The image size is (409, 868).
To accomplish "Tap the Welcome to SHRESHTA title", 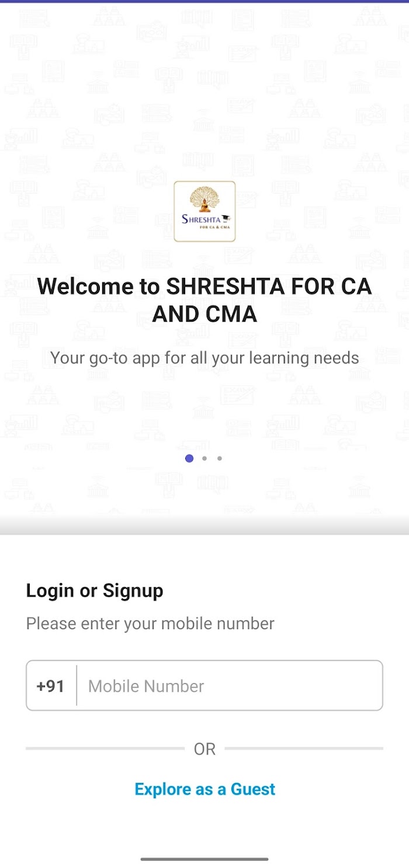I will click(x=204, y=300).
